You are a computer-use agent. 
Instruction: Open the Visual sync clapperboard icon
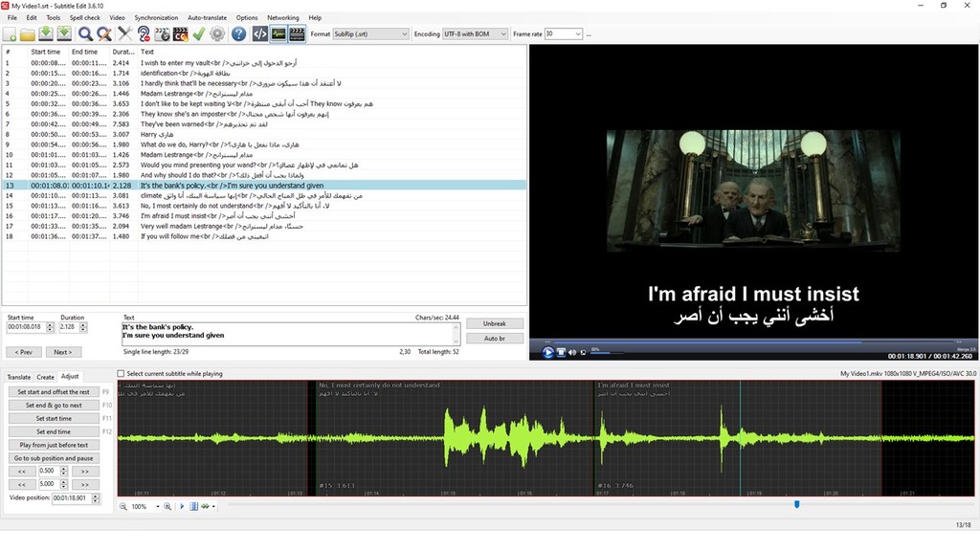162,34
